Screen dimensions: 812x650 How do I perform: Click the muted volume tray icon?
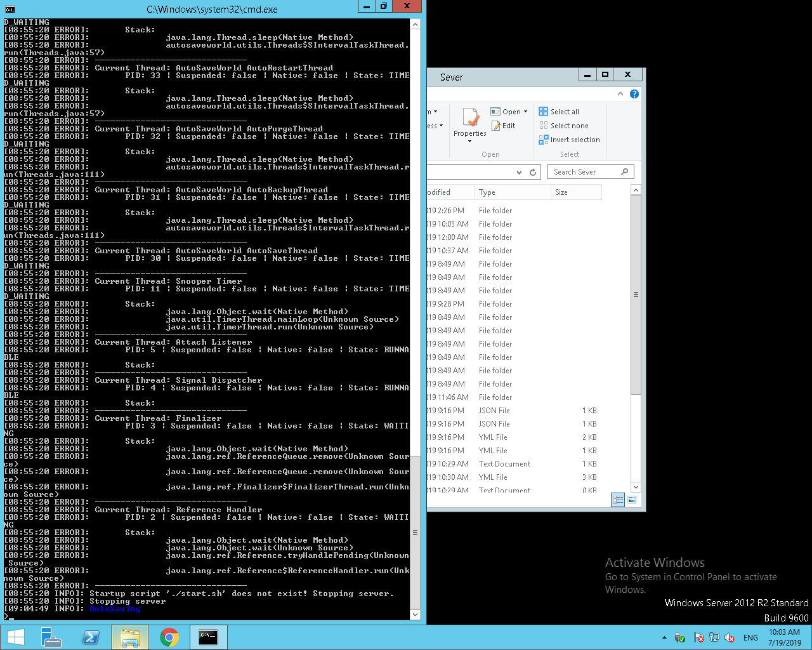(730, 637)
